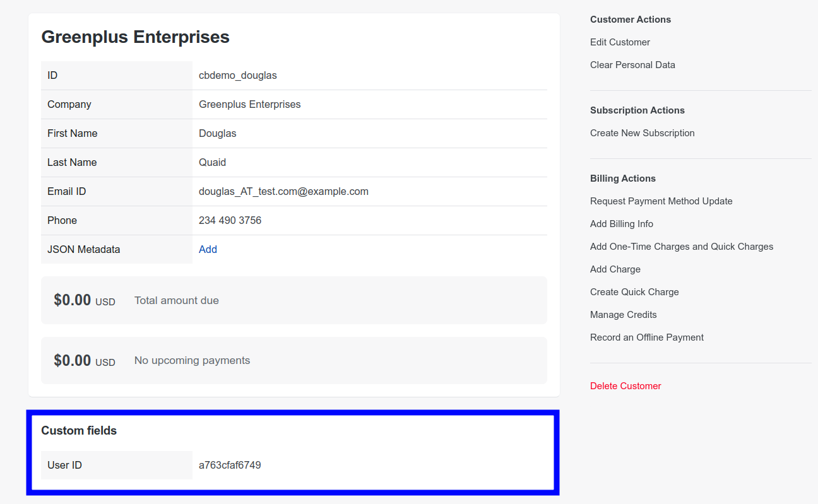Viewport: 818px width, 504px height.
Task: Choose Request Payment Method Update
Action: [661, 201]
